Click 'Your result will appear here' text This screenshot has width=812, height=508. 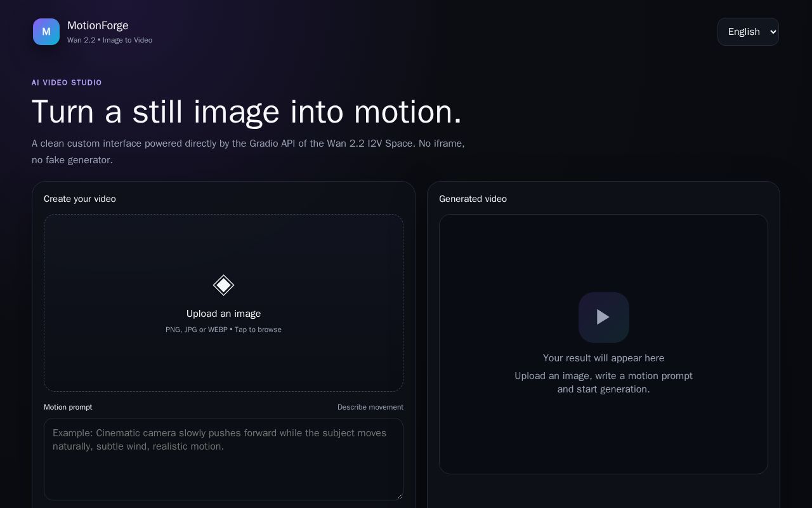tap(603, 358)
